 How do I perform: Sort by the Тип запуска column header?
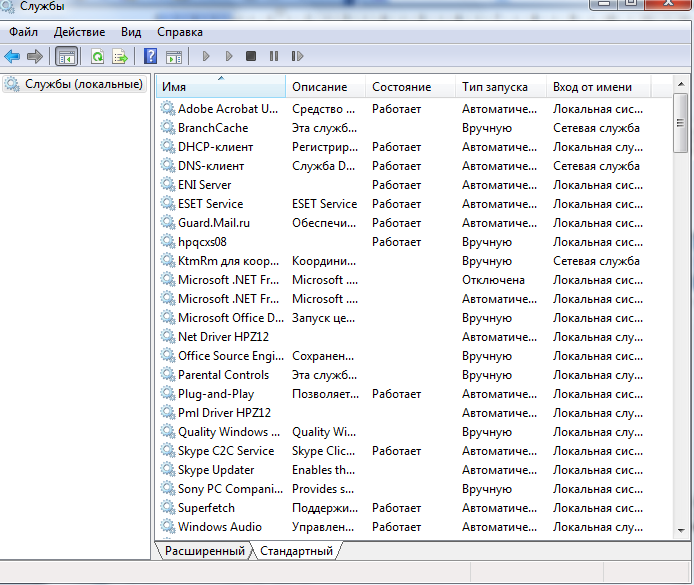click(500, 87)
